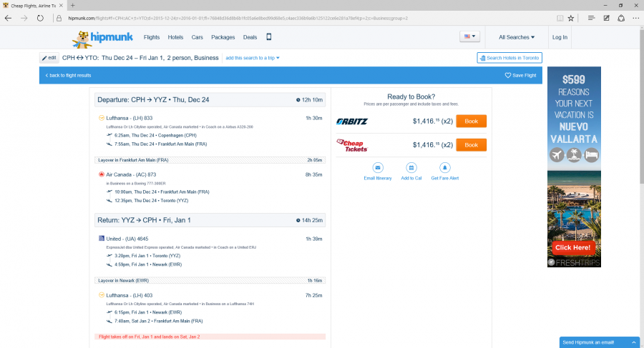The height and width of the screenshot is (348, 644).
Task: Click the Email Itinerary label
Action: (378, 178)
